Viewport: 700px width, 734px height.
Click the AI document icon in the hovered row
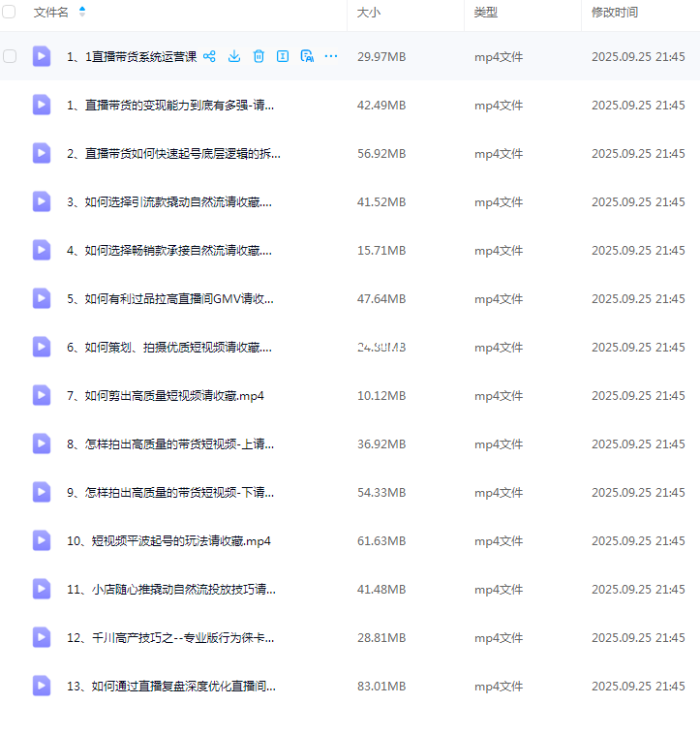(x=307, y=56)
